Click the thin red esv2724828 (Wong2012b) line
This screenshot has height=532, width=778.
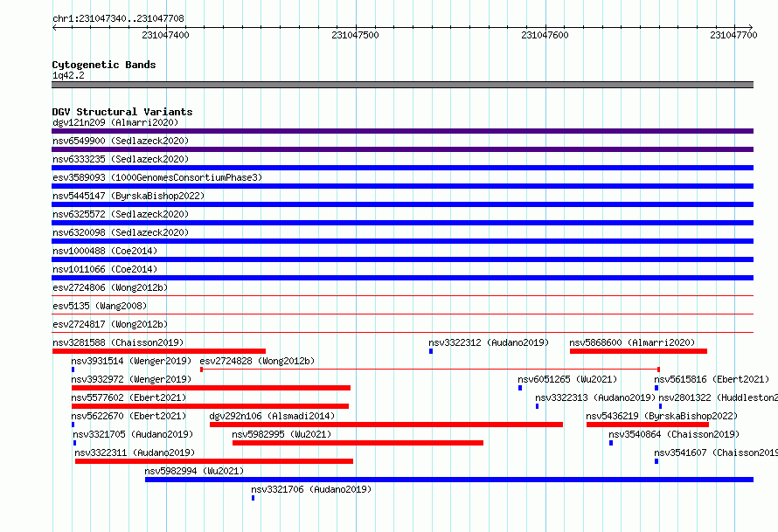(430, 370)
